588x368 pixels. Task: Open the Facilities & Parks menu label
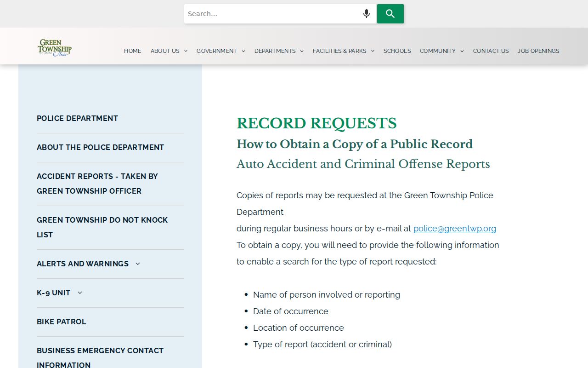(339, 51)
